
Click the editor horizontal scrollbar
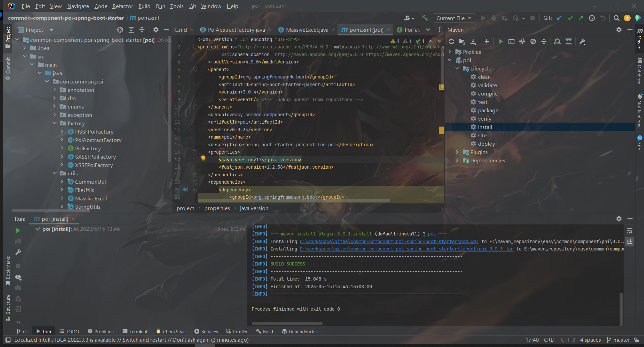tap(294, 201)
